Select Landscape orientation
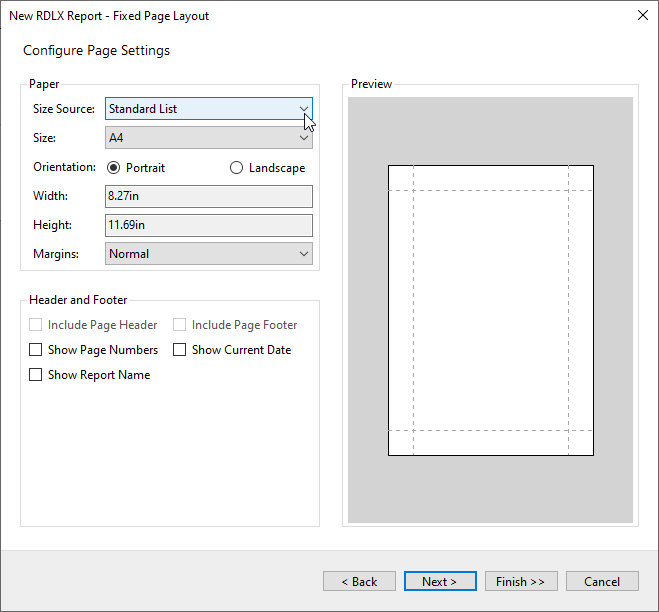This screenshot has width=659, height=612. pos(267,168)
